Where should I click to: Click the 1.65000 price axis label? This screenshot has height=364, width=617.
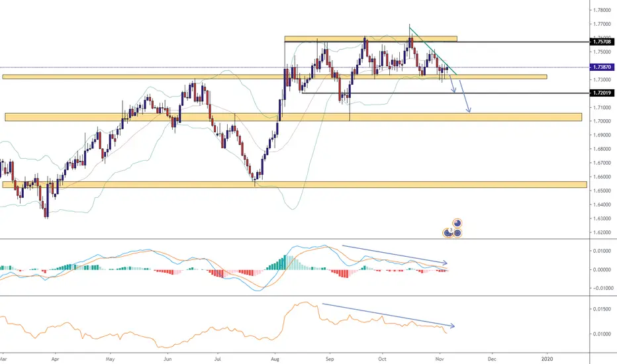602,191
